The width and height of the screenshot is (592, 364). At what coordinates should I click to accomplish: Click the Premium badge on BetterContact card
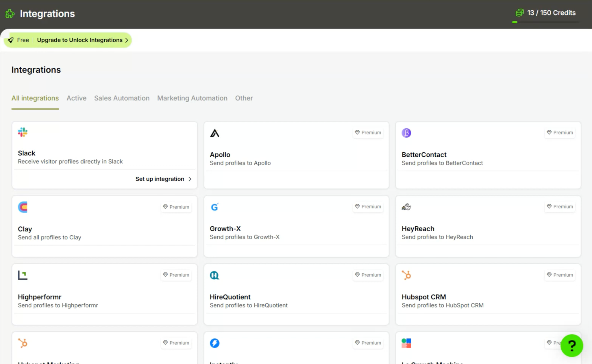pyautogui.click(x=560, y=132)
